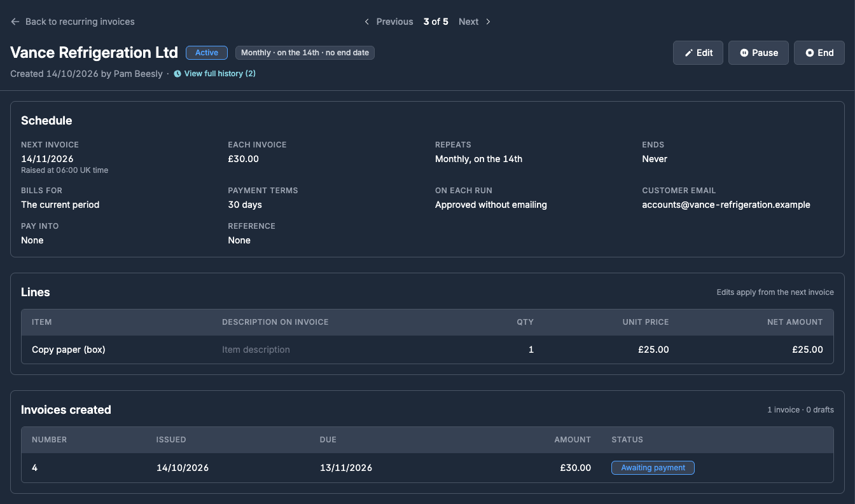This screenshot has width=855, height=504.
Task: Click Approved without emailing value
Action: (491, 205)
